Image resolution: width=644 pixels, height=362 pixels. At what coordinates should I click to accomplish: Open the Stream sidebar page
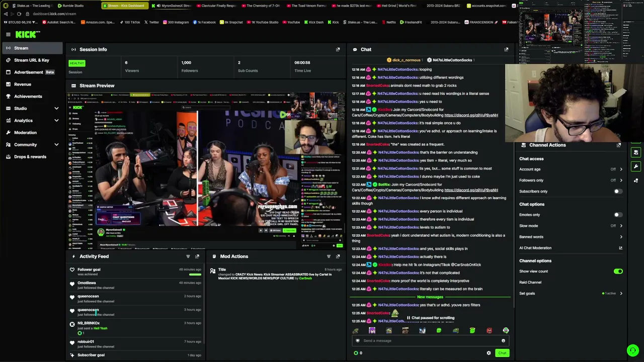pyautogui.click(x=32, y=48)
